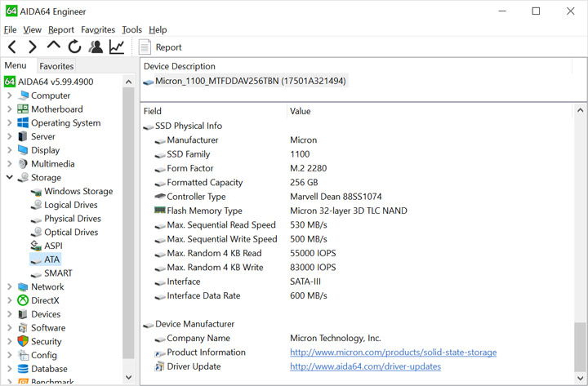This screenshot has width=588, height=386.
Task: Expand the Computer tree node
Action: 9,95
